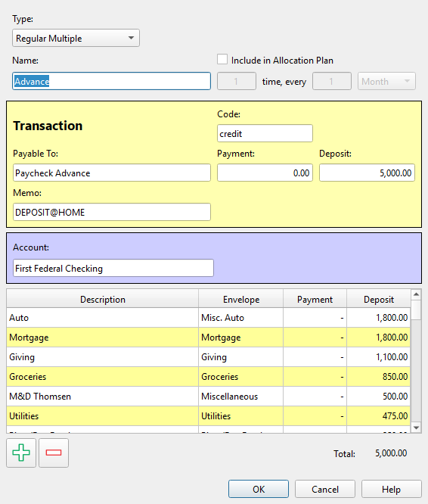
Task: Click the Code field containing credit
Action: click(265, 133)
